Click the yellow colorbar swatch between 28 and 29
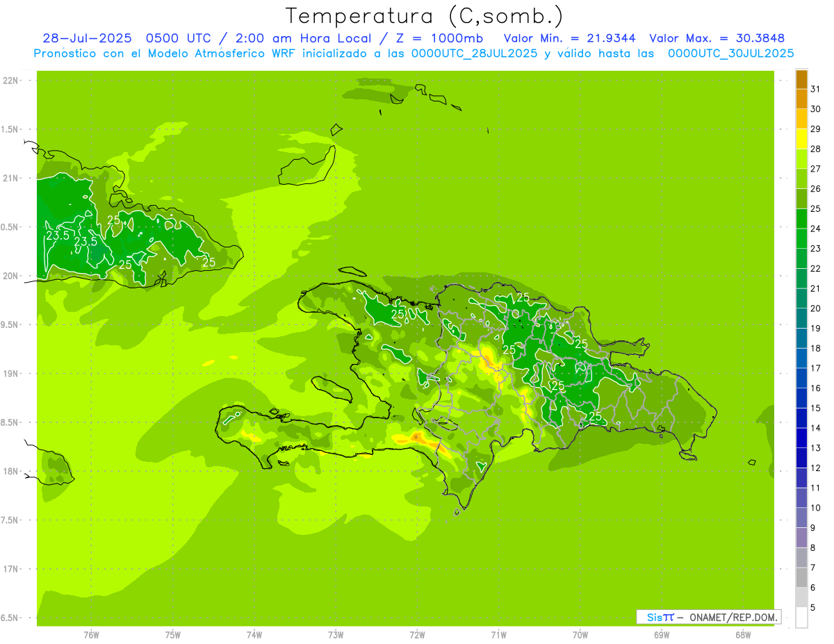The width and height of the screenshot is (834, 644). click(x=801, y=139)
